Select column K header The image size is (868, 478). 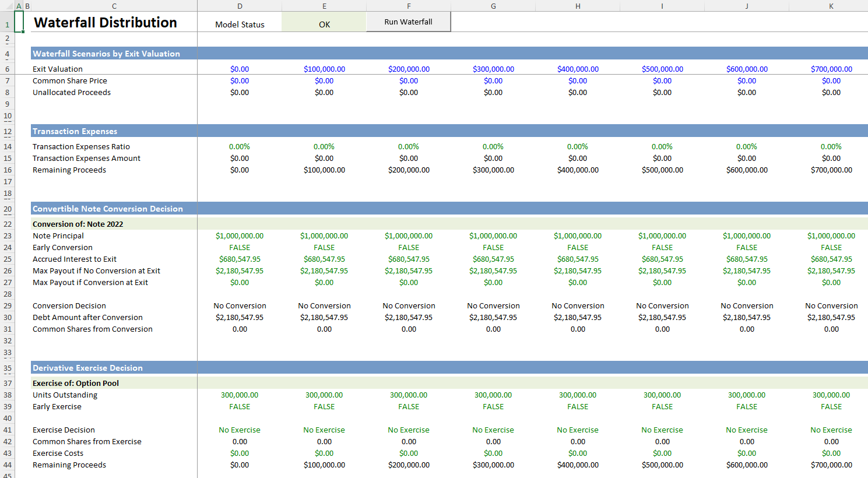pos(831,6)
